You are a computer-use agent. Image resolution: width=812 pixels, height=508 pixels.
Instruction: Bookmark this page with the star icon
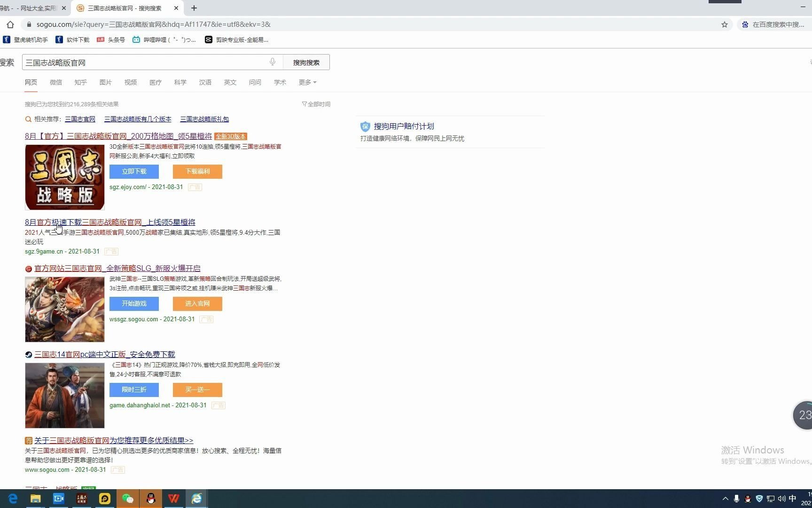tap(725, 24)
